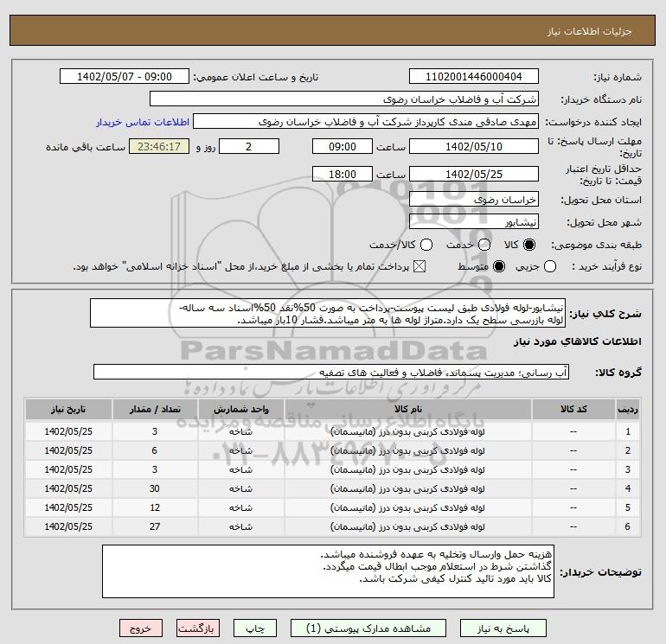Click the تعداد / مقدار column header
Viewport: 666px width, 644px height.
point(155,409)
